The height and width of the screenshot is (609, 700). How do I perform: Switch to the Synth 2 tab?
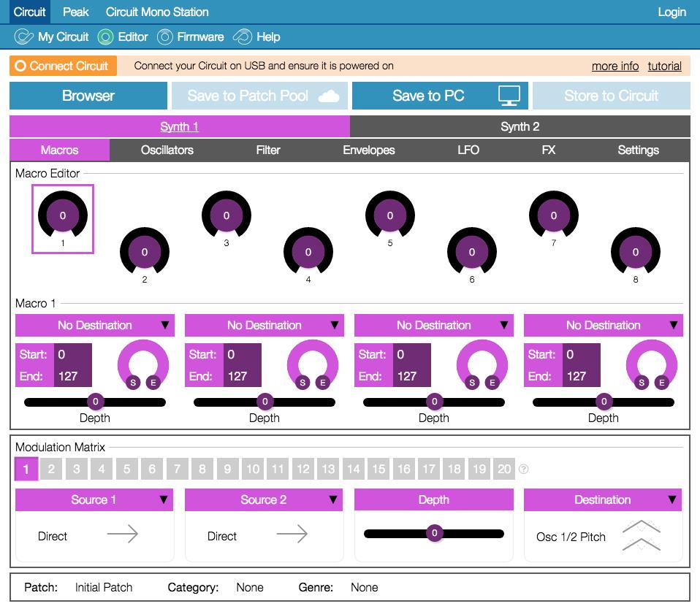[520, 126]
